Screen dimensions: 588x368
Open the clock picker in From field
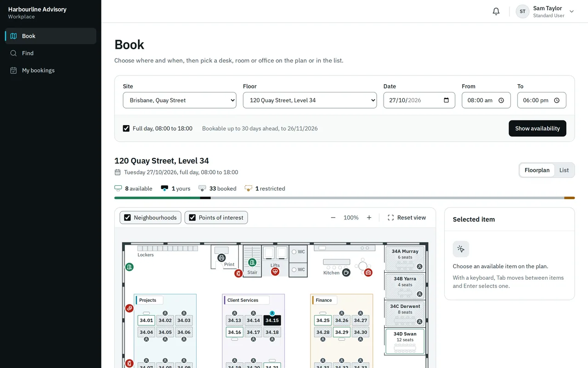click(501, 100)
